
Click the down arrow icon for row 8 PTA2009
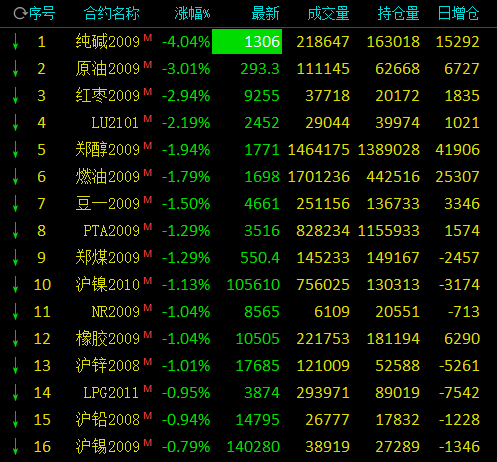(15, 231)
